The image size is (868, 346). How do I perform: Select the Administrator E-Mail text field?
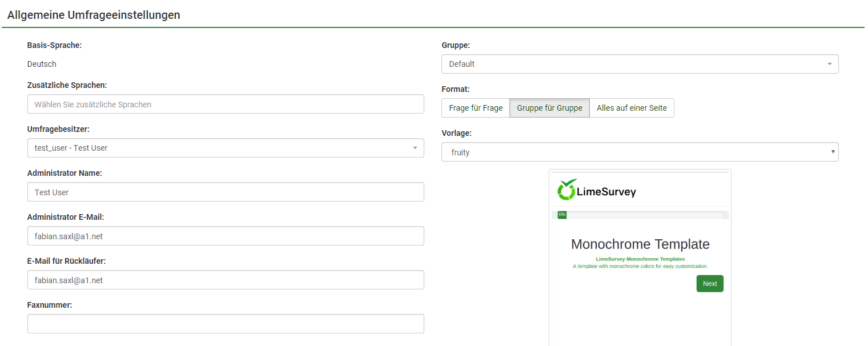coord(226,236)
